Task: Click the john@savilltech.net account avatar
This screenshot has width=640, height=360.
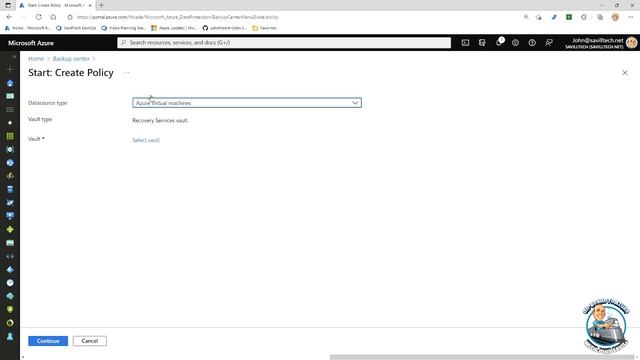Action: point(631,42)
